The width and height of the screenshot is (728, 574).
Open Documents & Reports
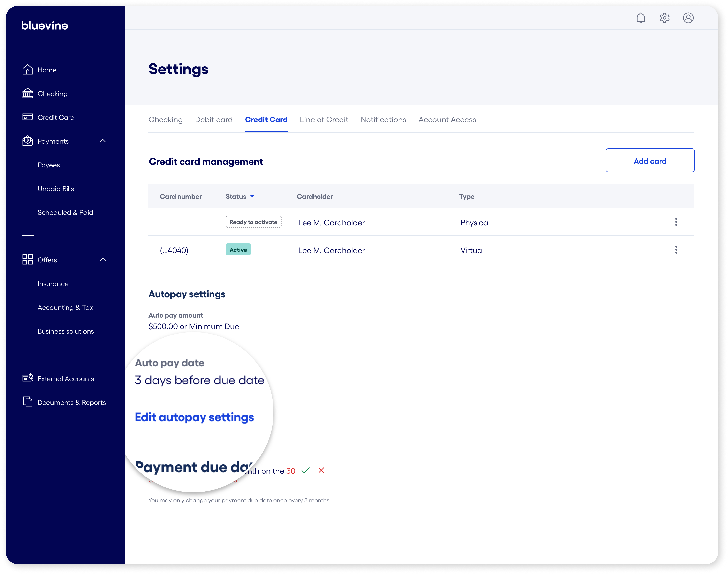71,402
